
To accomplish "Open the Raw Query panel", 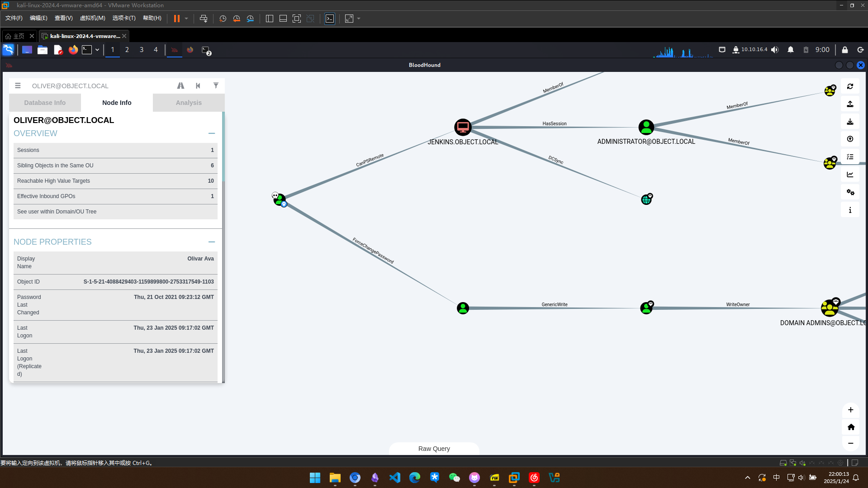I will [x=434, y=449].
